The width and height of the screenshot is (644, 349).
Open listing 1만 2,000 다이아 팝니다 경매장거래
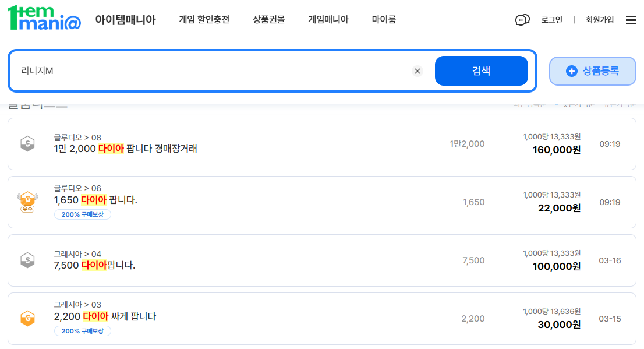[125, 149]
